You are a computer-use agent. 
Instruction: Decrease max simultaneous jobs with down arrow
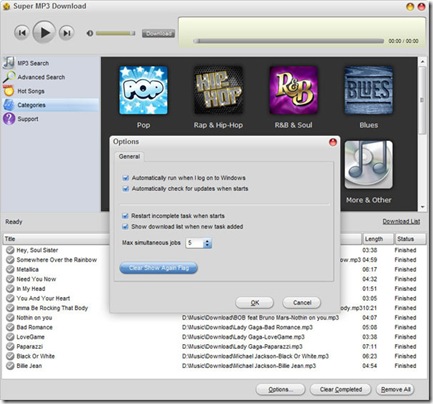click(x=207, y=246)
